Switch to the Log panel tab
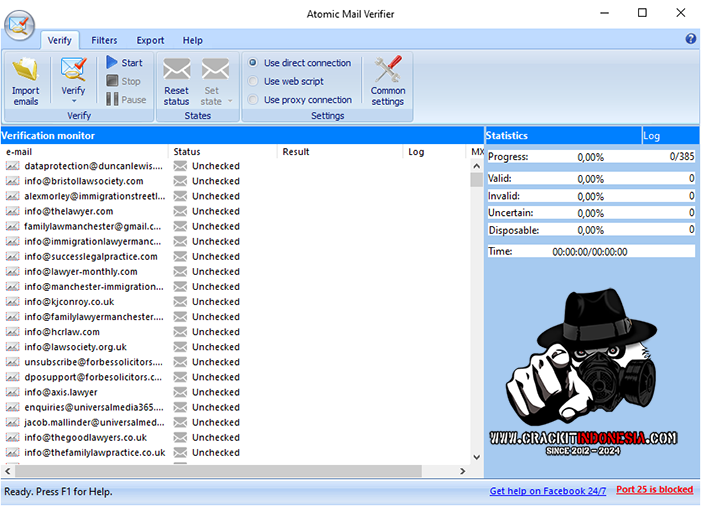Viewport: 701px width, 506px height. pos(652,136)
